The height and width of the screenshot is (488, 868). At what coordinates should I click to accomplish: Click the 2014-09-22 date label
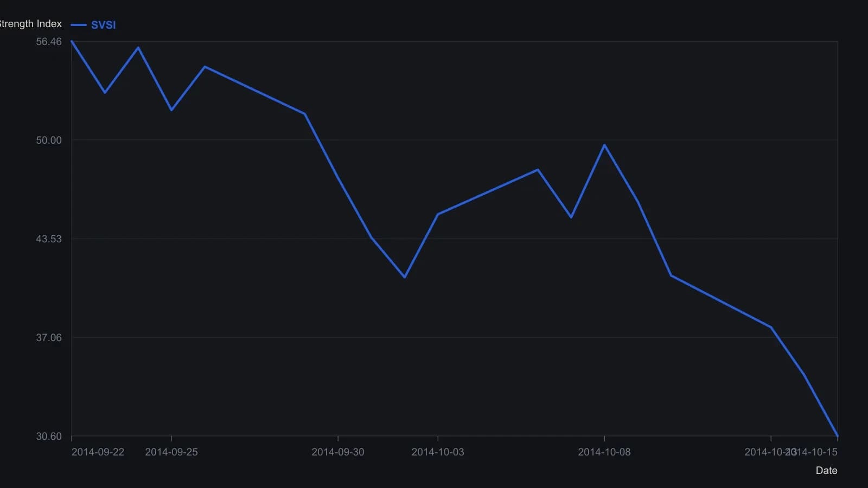tap(98, 452)
